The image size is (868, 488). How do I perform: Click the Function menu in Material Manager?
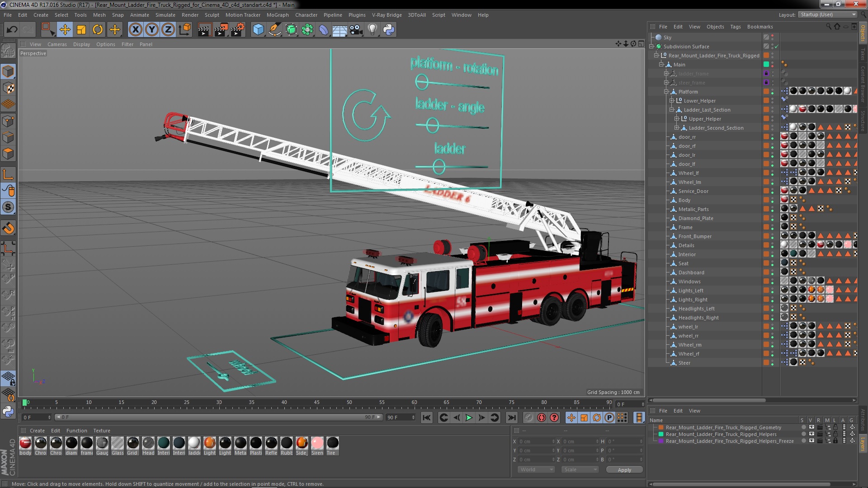[77, 431]
